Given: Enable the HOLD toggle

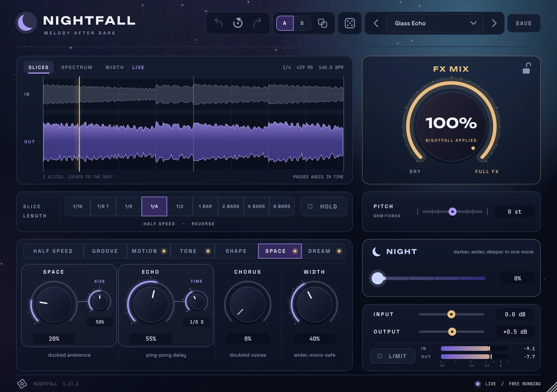Looking at the screenshot, I should 323,207.
